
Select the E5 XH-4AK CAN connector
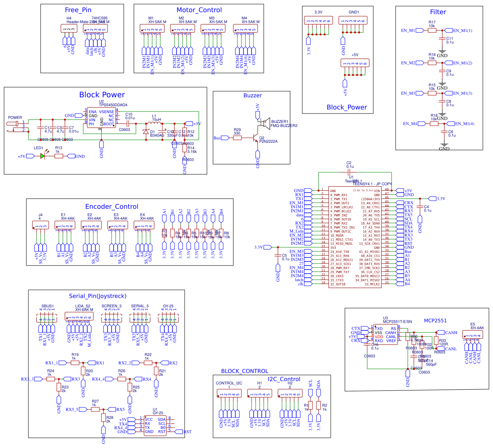pos(473,335)
